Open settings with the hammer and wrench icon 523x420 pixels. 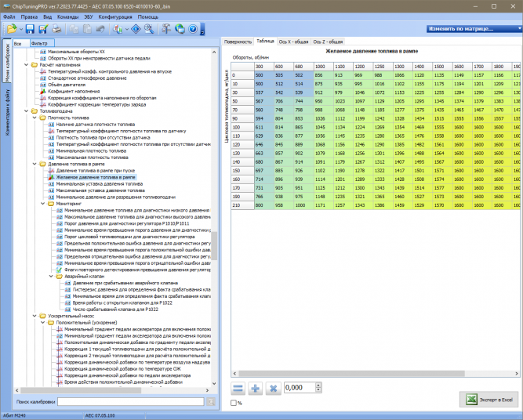click(x=166, y=29)
